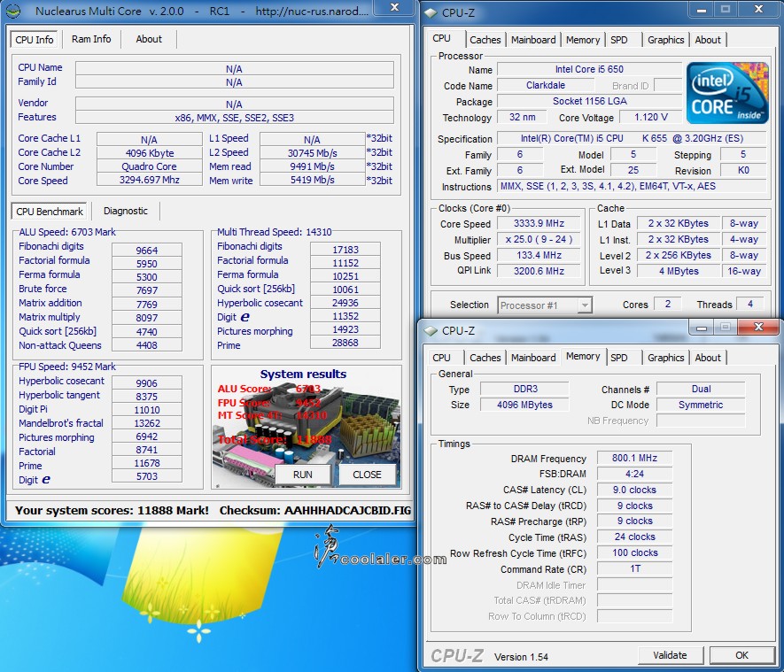Click the package value "Socket 1156 LGA"
This screenshot has height=672, width=784.
(589, 101)
